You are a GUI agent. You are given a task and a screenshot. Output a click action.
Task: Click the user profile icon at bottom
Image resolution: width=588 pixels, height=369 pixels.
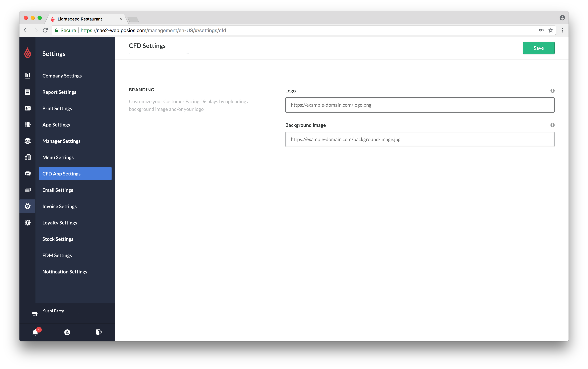pos(67,332)
